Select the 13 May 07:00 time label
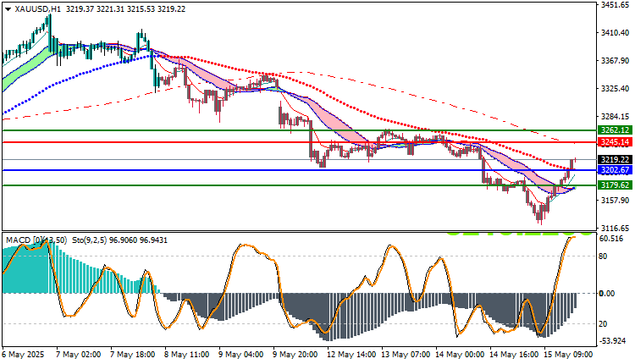This screenshot has width=635, height=364. coord(405,355)
